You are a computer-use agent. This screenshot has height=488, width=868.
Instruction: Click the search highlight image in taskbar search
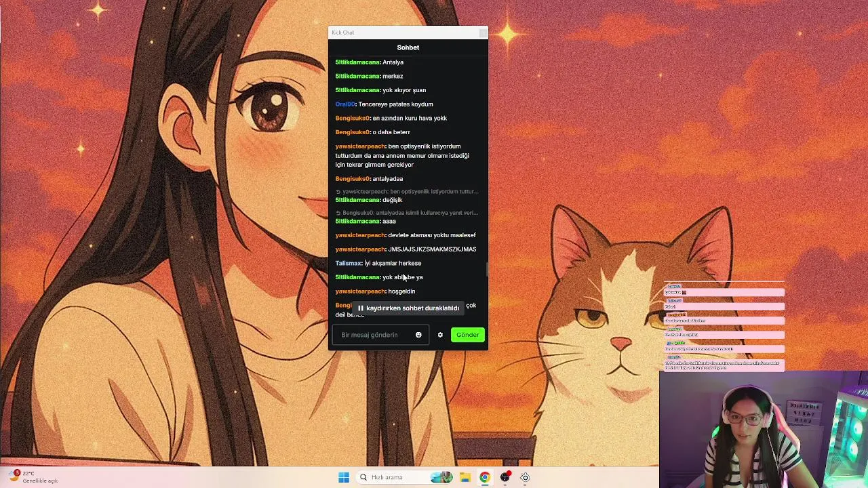pyautogui.click(x=441, y=477)
